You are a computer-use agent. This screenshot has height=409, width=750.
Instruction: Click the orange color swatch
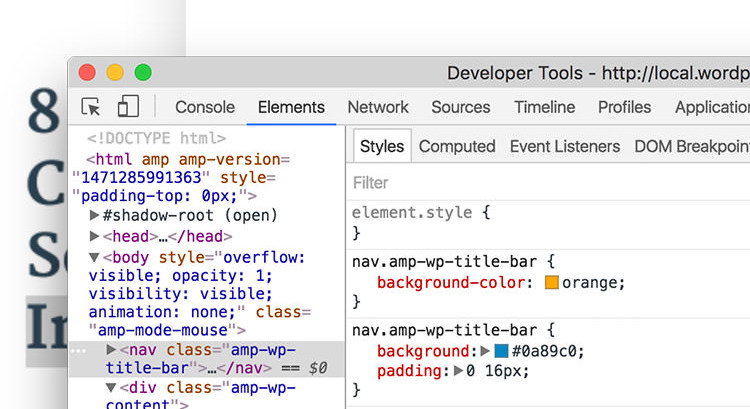click(x=551, y=282)
